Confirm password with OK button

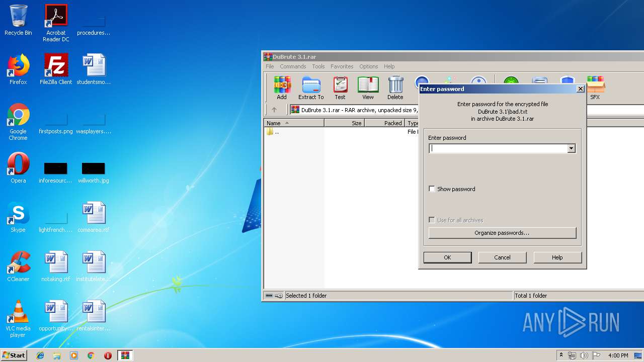tap(447, 257)
